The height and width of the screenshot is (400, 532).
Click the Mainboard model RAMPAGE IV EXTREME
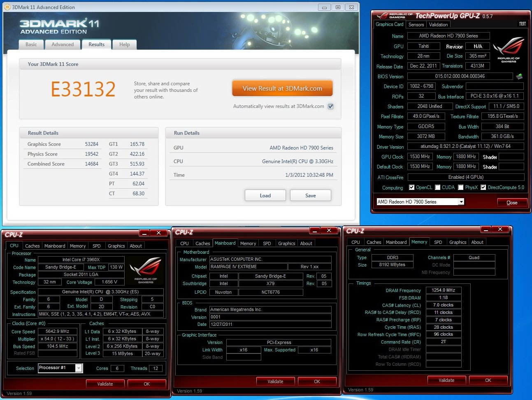click(248, 267)
